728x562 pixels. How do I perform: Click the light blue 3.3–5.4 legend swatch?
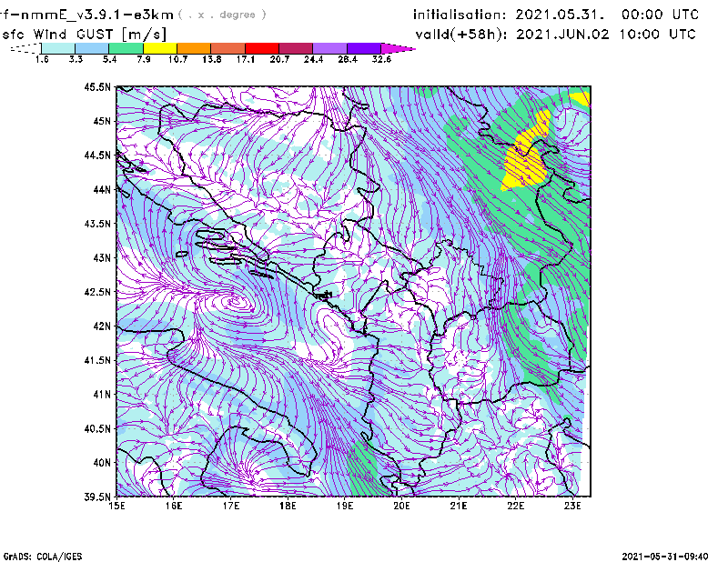coord(92,48)
